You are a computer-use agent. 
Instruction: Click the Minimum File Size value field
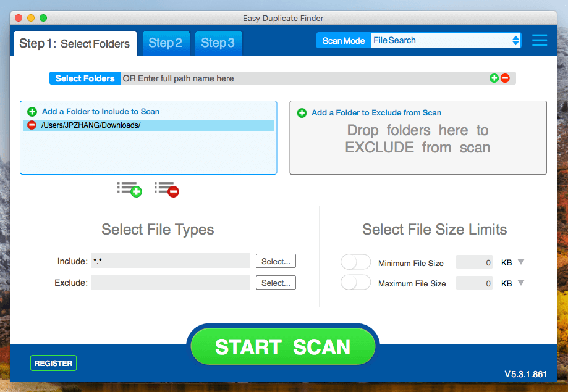pyautogui.click(x=474, y=262)
